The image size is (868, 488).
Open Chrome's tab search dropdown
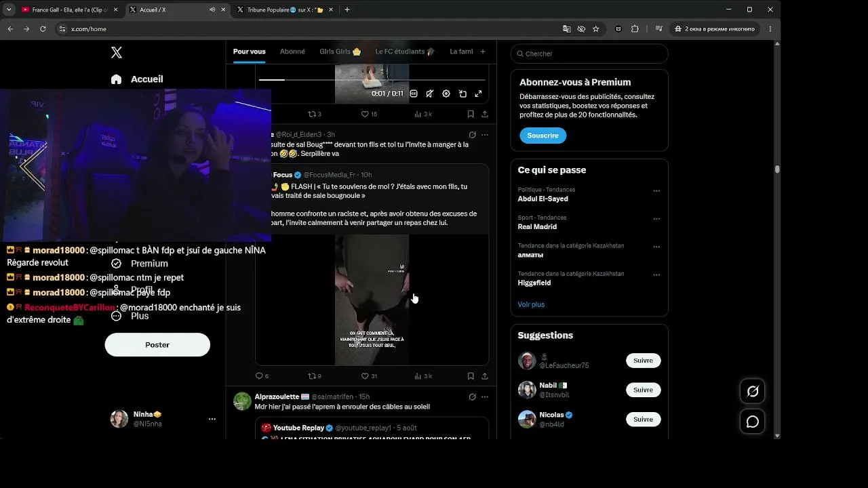pos(9,9)
